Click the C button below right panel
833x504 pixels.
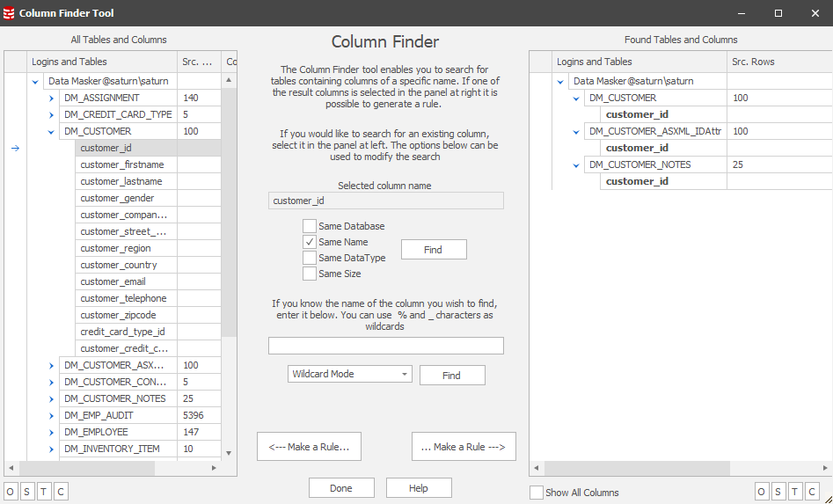(x=811, y=492)
